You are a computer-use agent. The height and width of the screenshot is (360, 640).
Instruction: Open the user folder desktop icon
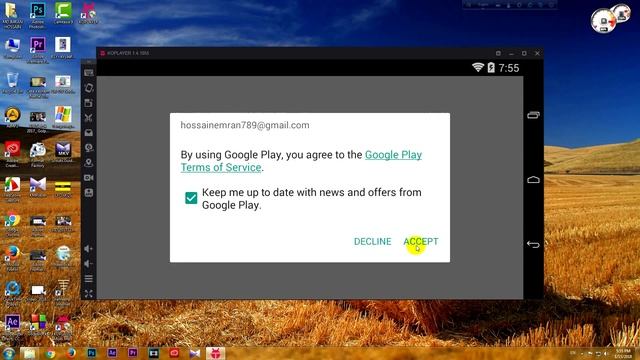click(12, 15)
